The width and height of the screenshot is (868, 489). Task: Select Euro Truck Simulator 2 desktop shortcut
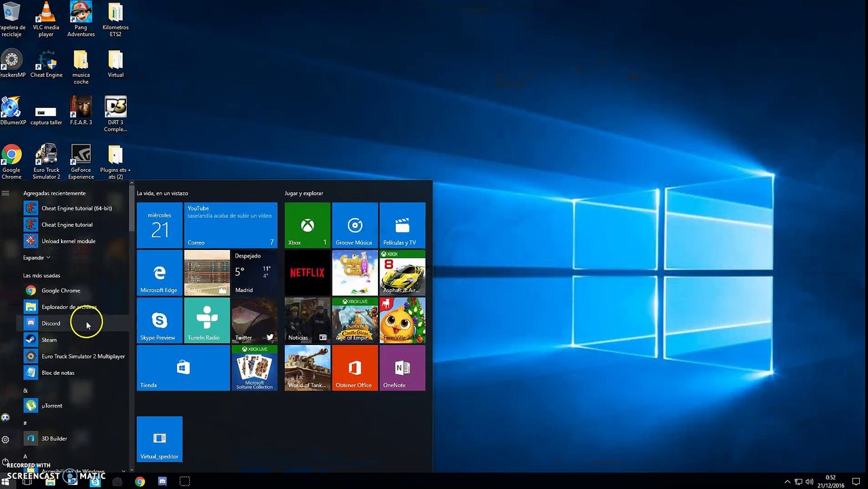(46, 162)
